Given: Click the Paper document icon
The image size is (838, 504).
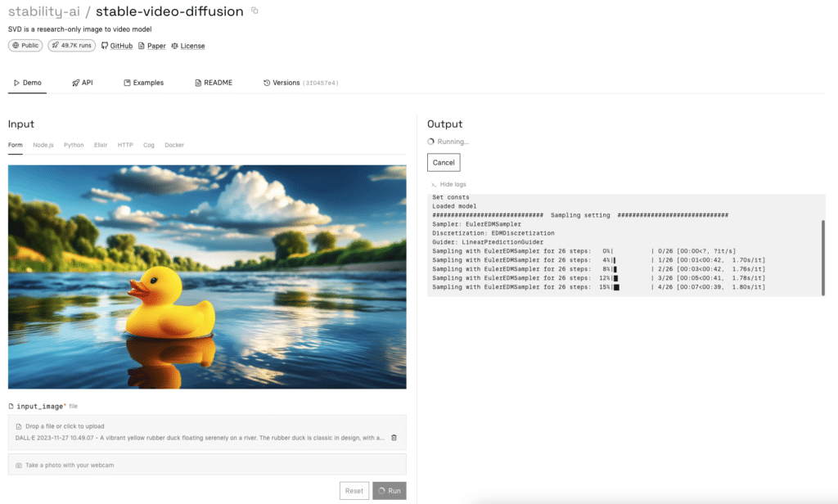Looking at the screenshot, I should pyautogui.click(x=141, y=46).
